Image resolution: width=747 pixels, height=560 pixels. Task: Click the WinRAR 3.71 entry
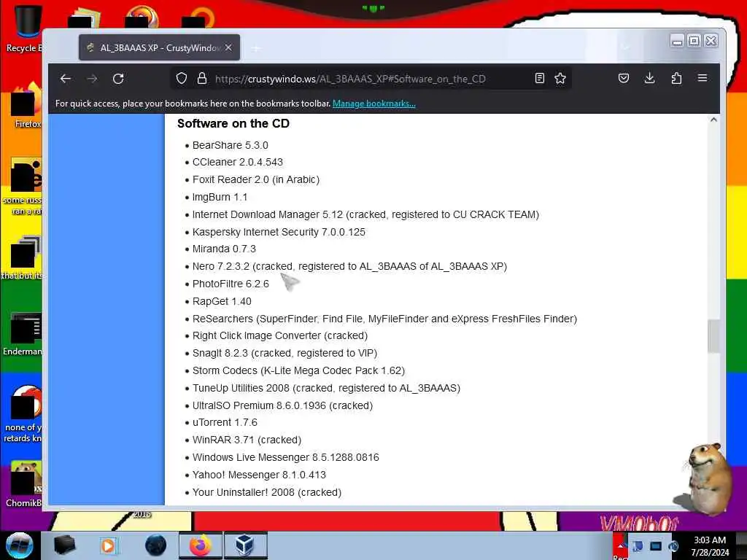pyautogui.click(x=247, y=440)
